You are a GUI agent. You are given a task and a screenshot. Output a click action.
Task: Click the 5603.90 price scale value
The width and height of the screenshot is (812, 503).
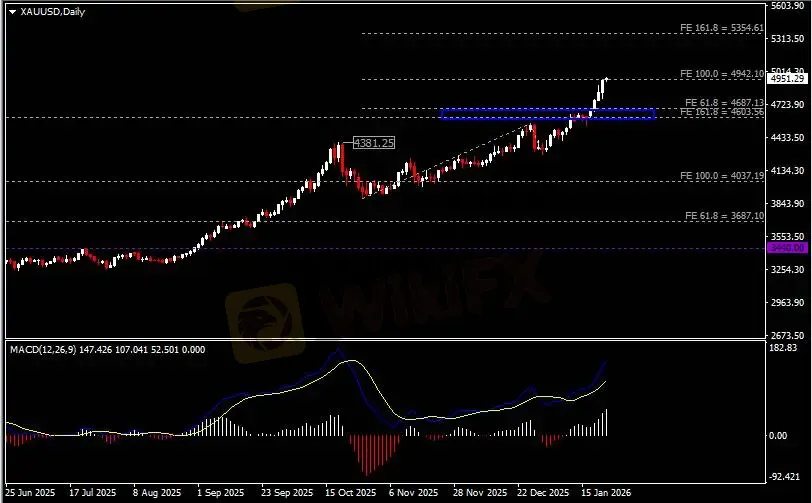(x=788, y=6)
